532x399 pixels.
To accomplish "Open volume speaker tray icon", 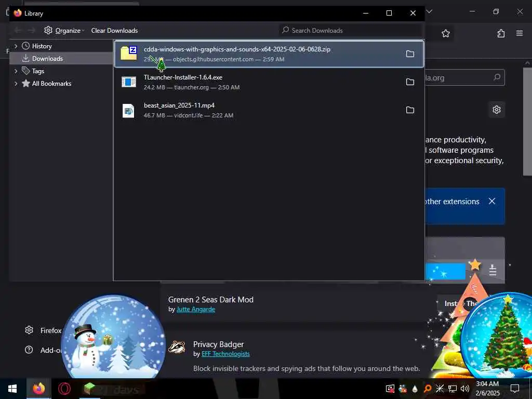I will click(465, 389).
